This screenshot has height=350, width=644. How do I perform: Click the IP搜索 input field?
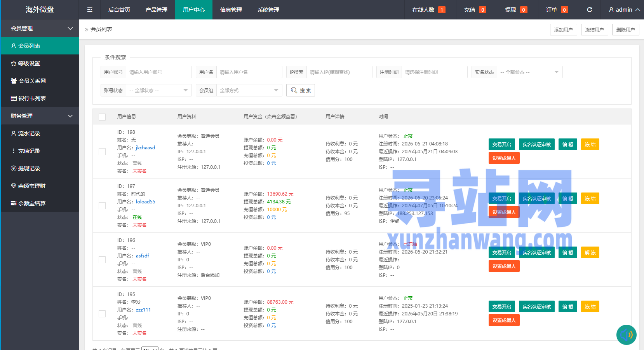pos(339,72)
